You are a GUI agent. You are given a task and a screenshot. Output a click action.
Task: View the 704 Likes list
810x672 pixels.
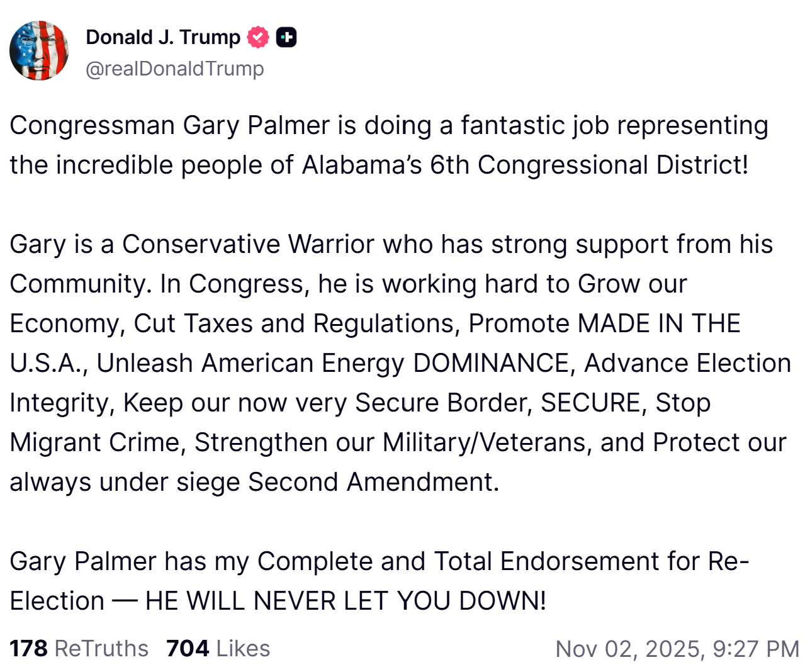point(218,649)
